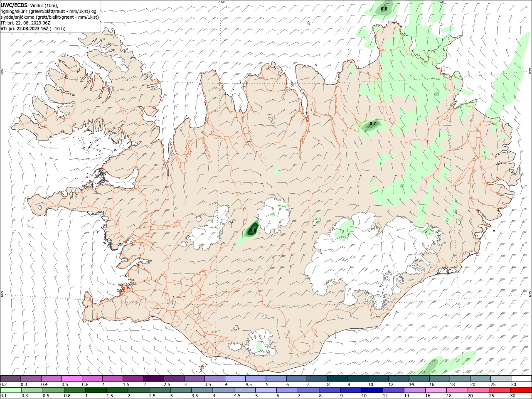Pick the deep blue 10 rain legend swatch
532x399 pixels.
point(372,390)
